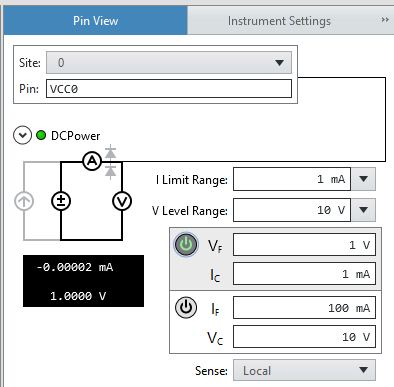The image size is (394, 387).
Task: Open the V Level Range dropdown arrow
Action: (363, 210)
